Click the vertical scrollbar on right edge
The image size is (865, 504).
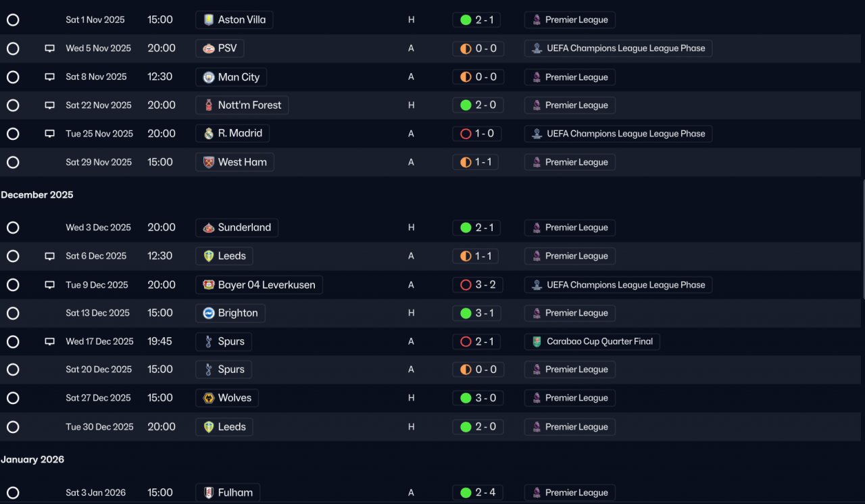click(x=863, y=238)
